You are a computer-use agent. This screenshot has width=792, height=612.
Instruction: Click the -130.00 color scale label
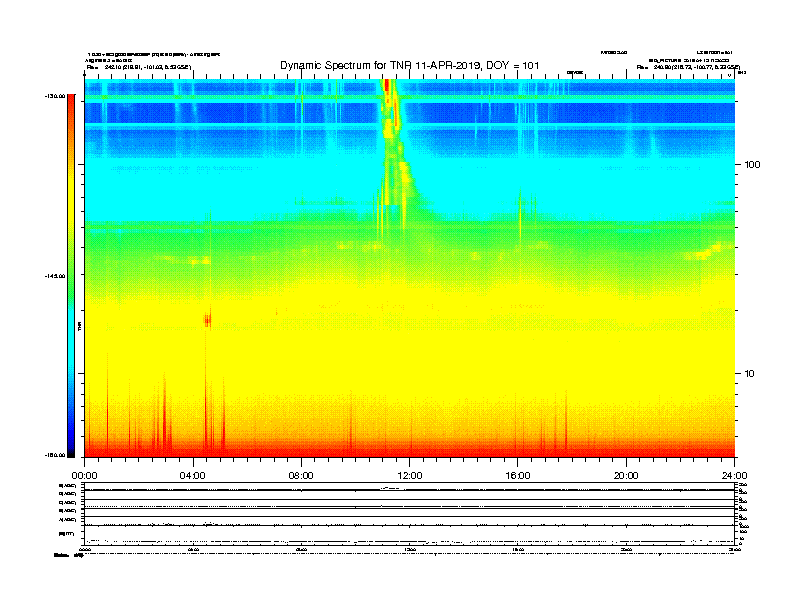click(x=55, y=96)
